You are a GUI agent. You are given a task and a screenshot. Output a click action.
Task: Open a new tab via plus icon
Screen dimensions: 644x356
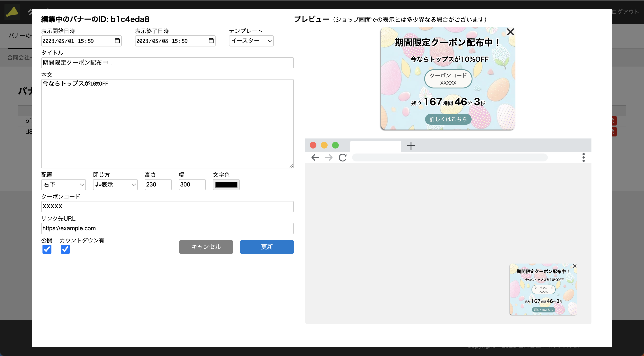click(411, 146)
